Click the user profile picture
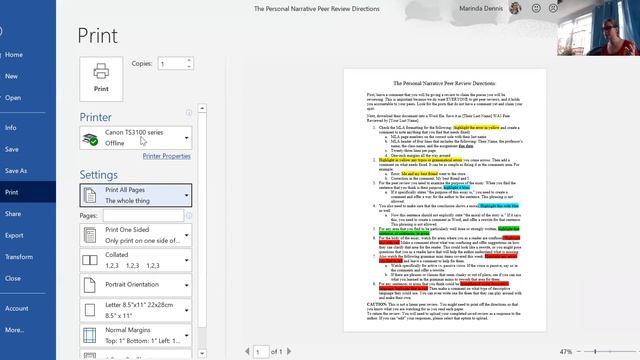Image resolution: width=640 pixels, height=360 pixels. [x=515, y=8]
